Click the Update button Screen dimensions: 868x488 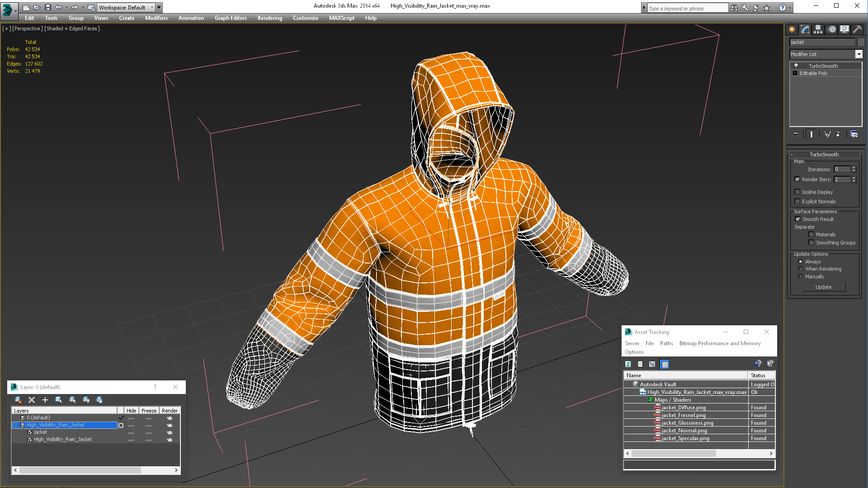[823, 287]
